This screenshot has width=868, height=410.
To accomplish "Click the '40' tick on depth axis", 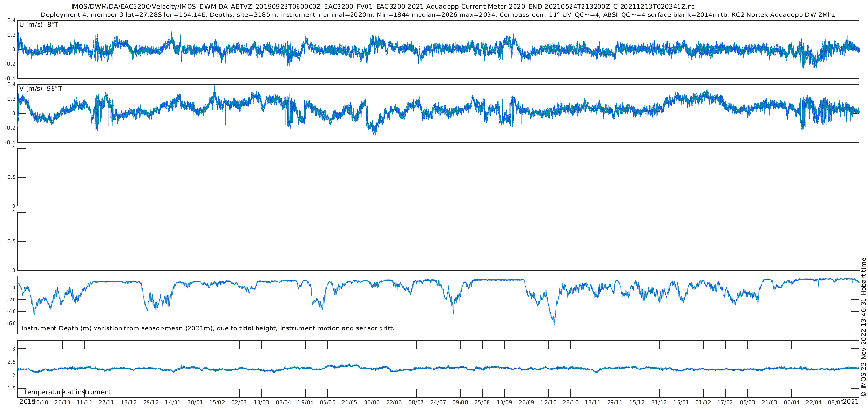I will [12, 312].
